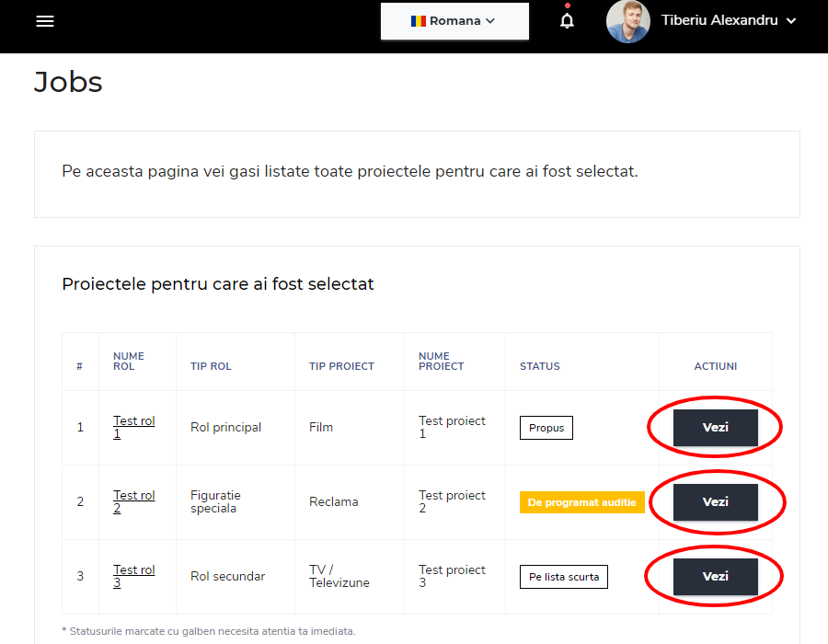The image size is (828, 644).
Task: Click the yellow De programat auditie badge
Action: tap(581, 502)
